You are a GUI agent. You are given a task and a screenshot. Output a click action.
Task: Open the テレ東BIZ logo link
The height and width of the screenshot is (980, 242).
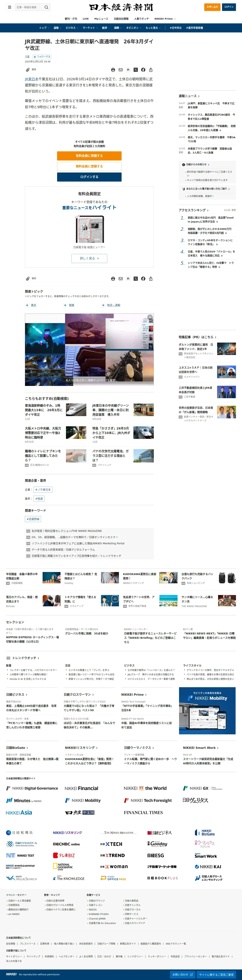point(64,855)
